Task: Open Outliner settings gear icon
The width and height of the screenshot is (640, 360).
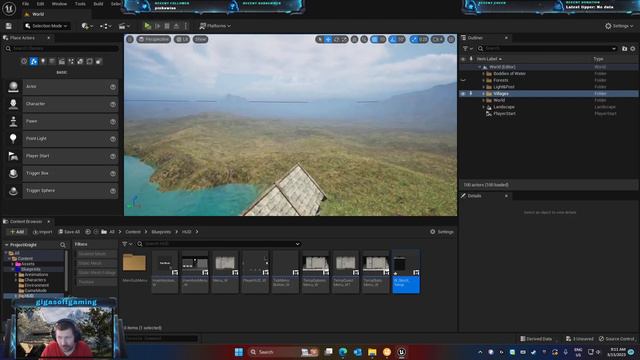Action: [x=633, y=49]
